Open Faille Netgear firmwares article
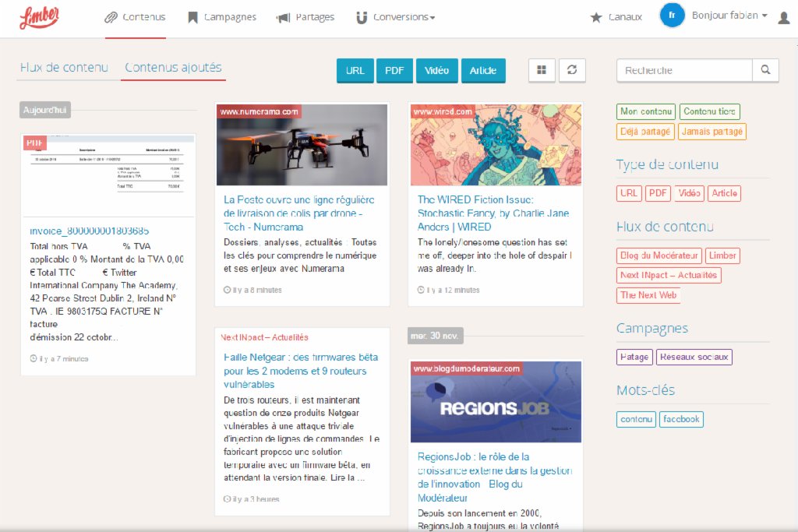This screenshot has width=798, height=532. 301,371
